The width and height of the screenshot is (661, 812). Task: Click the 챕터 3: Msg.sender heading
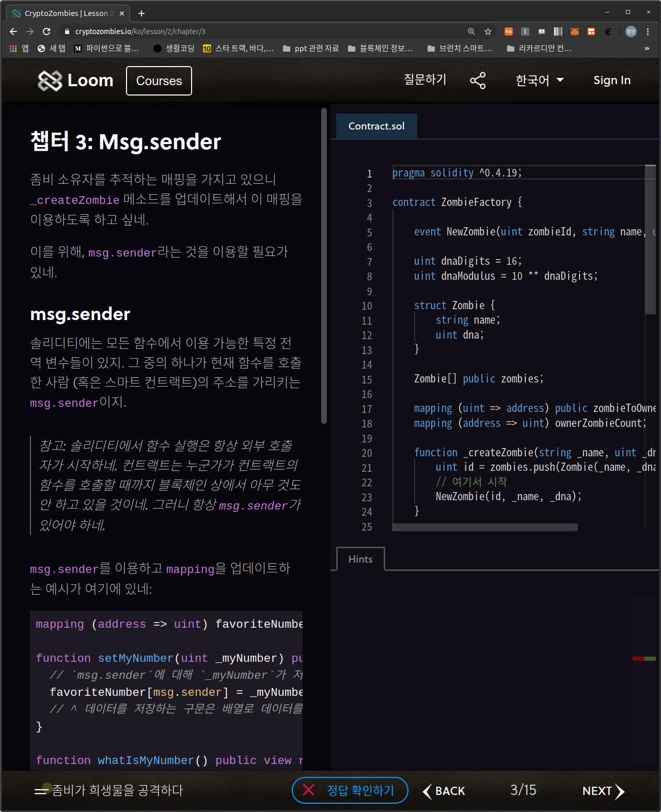125,141
